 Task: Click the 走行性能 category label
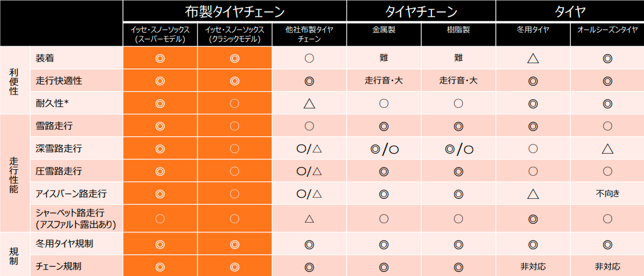coord(14,172)
